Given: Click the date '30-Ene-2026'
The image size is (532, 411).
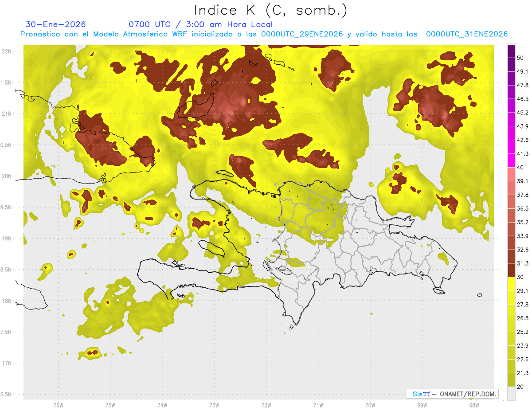Looking at the screenshot, I should 56,24.
